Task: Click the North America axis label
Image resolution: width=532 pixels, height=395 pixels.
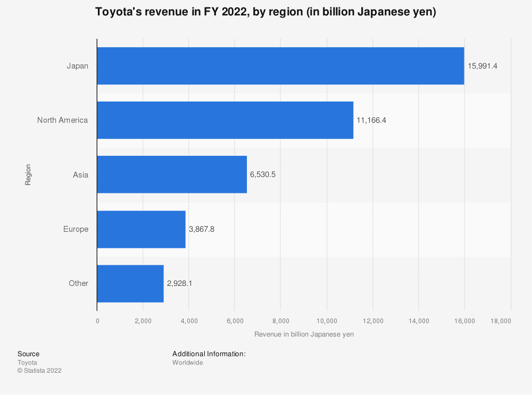Action: 62,120
